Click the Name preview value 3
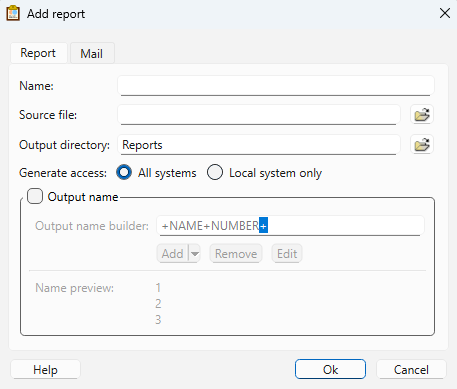Screen dimensions: 457x389 [158, 320]
